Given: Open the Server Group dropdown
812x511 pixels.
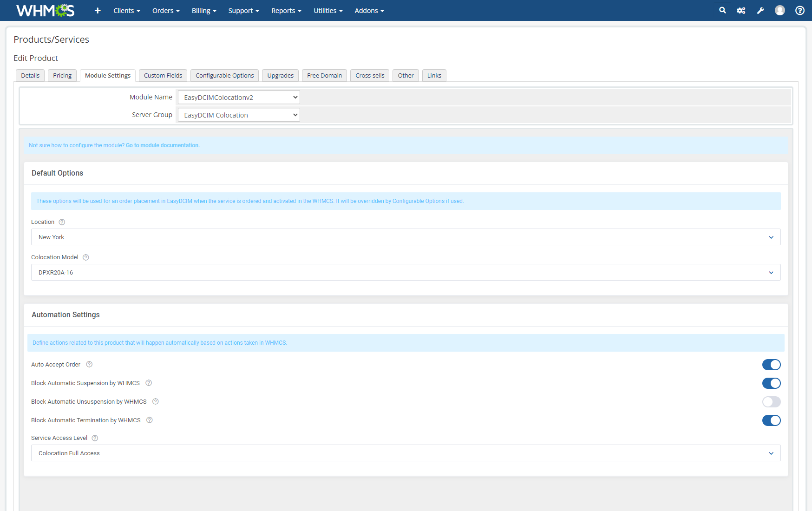Looking at the screenshot, I should [x=239, y=115].
